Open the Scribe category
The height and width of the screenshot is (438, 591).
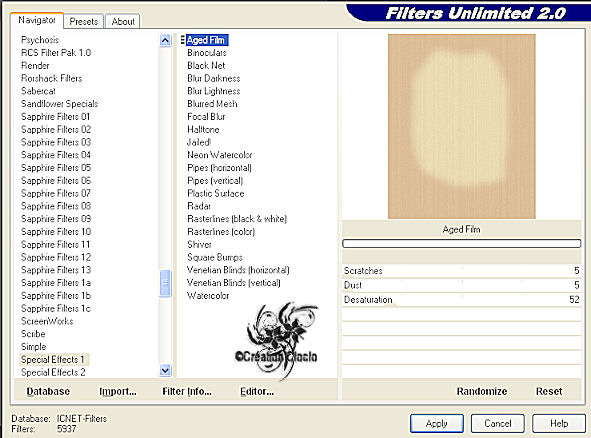coord(33,334)
